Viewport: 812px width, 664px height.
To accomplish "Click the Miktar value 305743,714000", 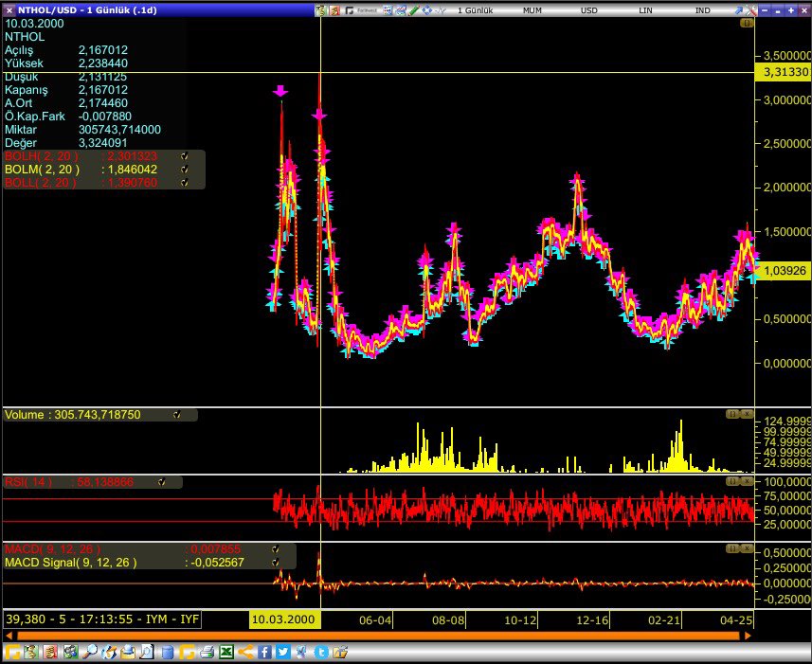I will [119, 130].
